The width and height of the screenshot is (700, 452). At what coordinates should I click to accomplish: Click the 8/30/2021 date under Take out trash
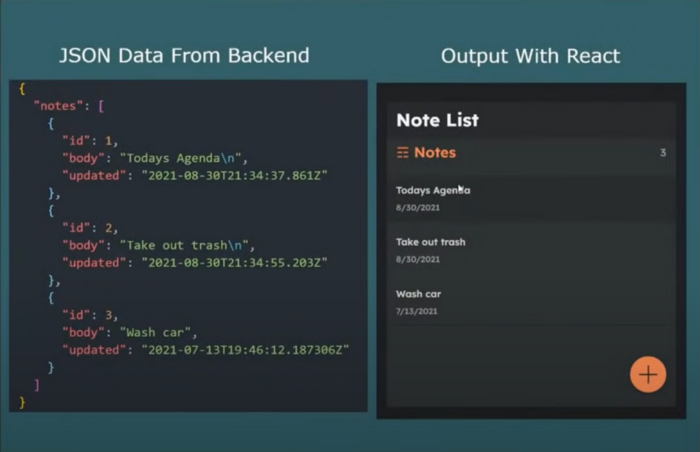417,259
